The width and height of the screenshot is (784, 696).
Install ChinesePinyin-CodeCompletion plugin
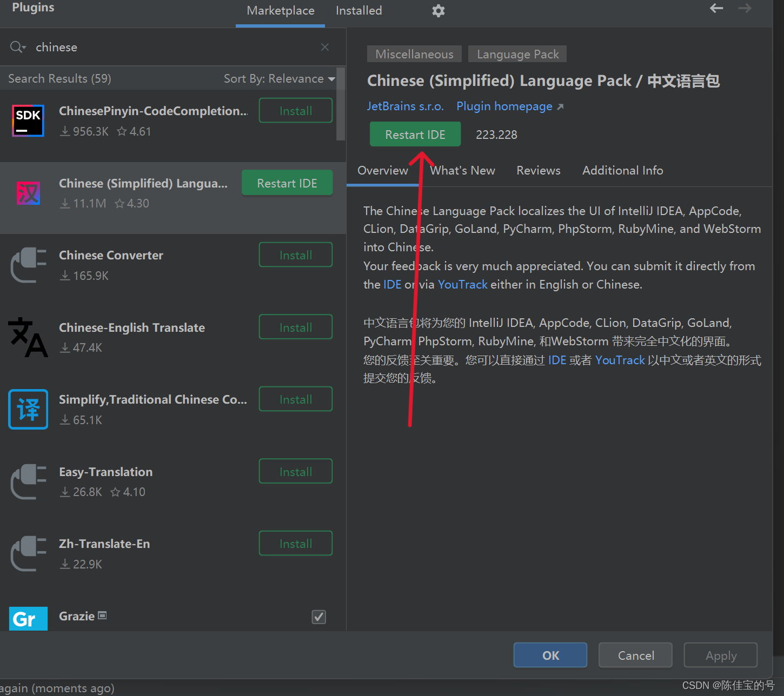pos(296,111)
